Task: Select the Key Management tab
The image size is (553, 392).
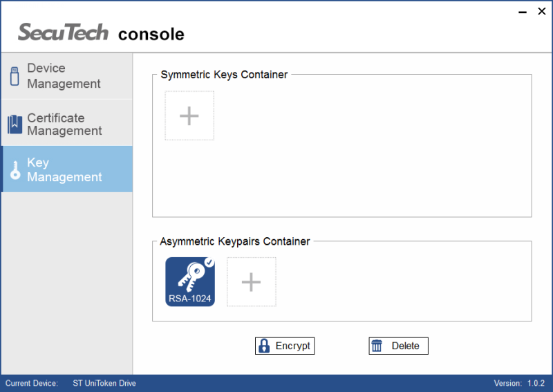Action: point(67,169)
